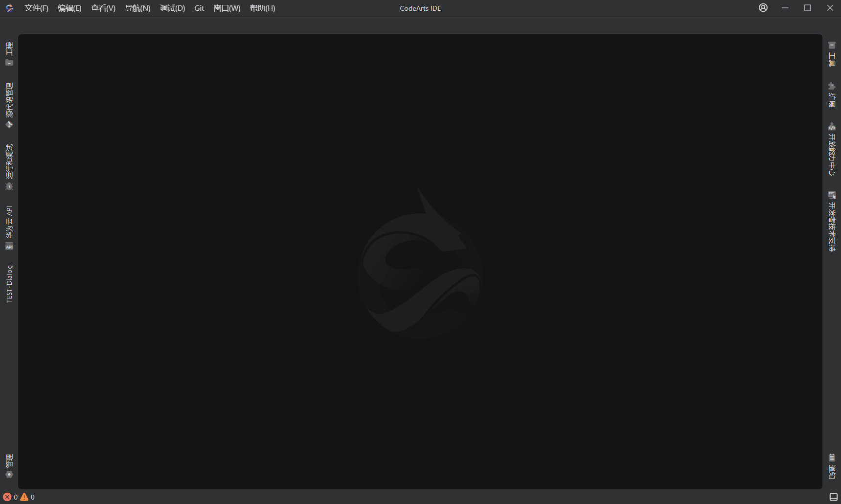Open the 源代码管理 source control panel
This screenshot has height=504, width=841.
(9, 106)
